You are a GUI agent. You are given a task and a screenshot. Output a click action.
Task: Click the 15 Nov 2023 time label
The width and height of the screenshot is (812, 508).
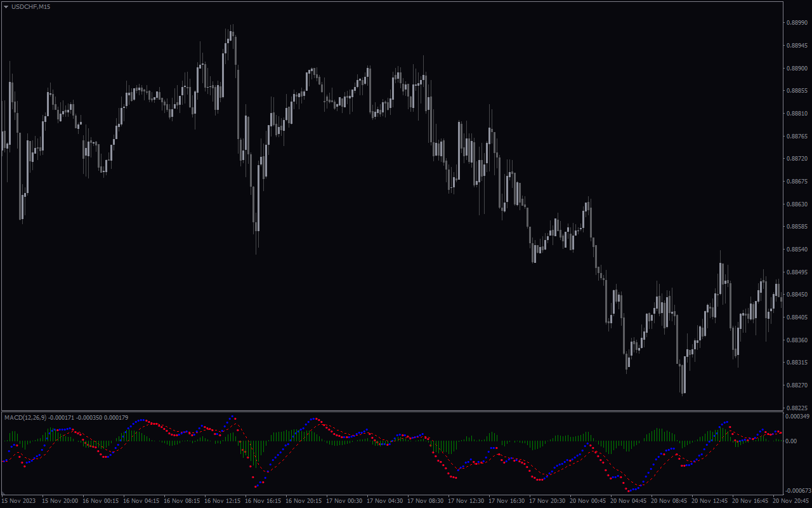point(18,501)
